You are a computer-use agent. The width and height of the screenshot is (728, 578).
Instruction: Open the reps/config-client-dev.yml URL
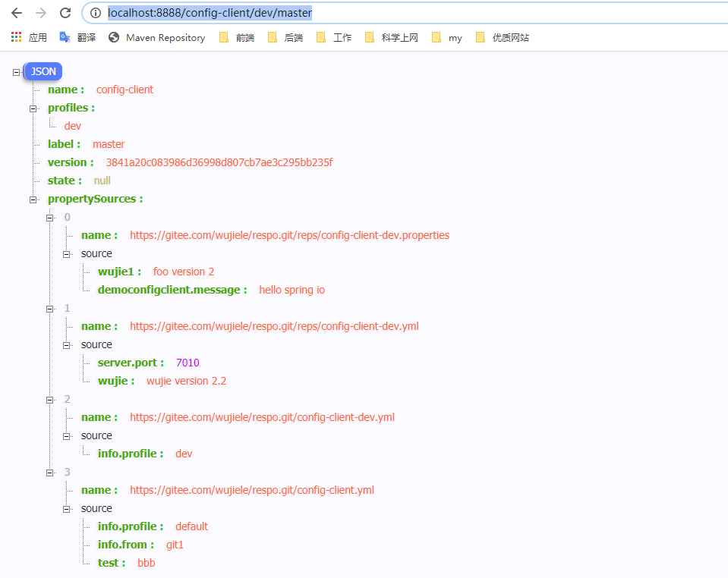click(274, 326)
